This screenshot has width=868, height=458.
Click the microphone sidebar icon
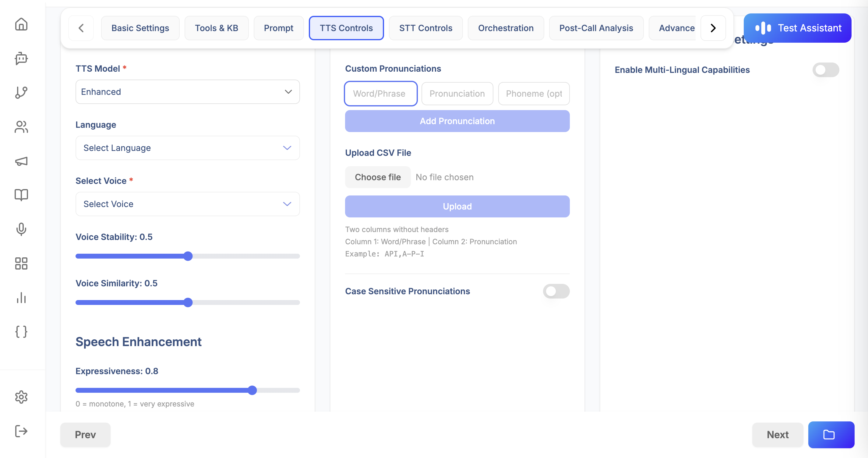click(21, 229)
